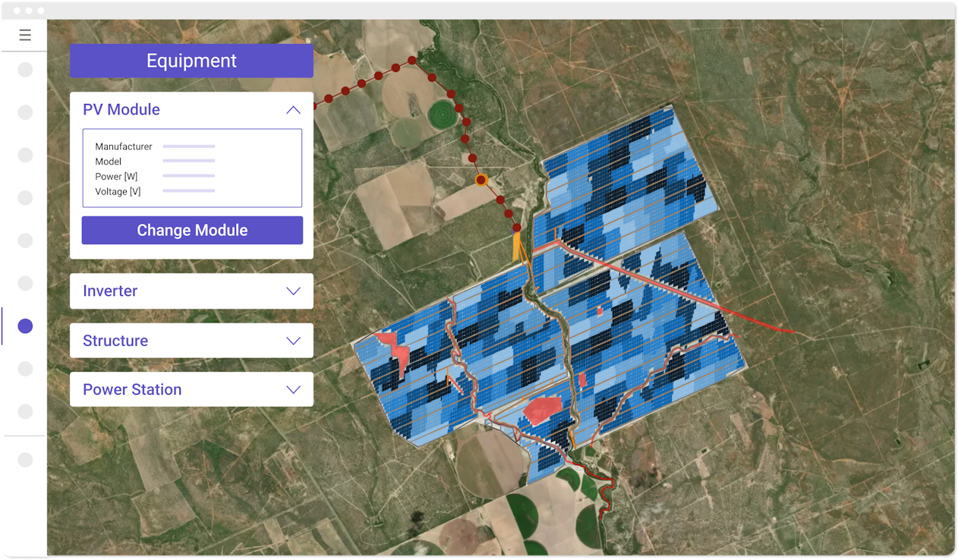Collapse the PV Module section chevron
The width and height of the screenshot is (958, 560).
(293, 110)
